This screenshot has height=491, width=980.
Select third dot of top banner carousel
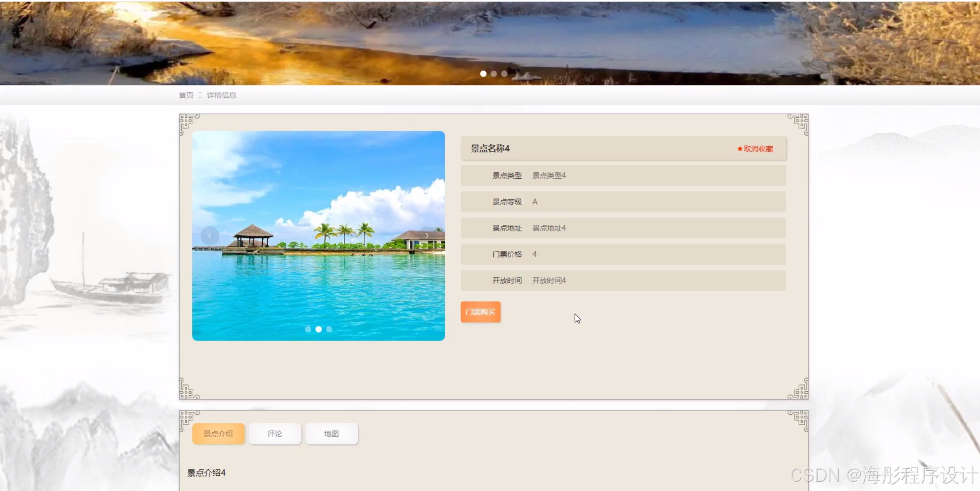[504, 74]
